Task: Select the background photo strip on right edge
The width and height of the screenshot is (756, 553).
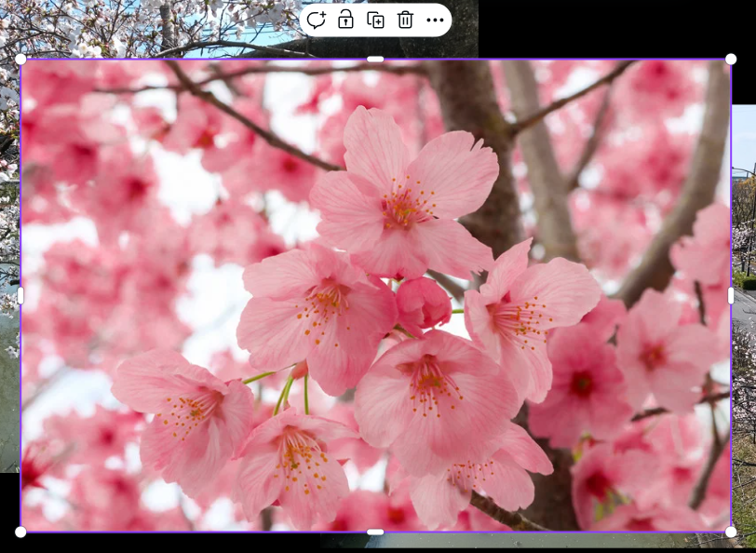Action: click(744, 233)
